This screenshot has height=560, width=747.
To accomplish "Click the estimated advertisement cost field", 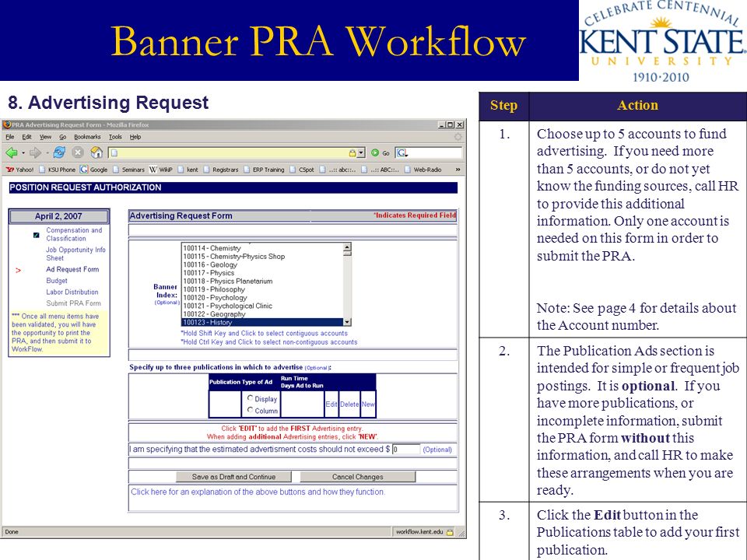I will pos(406,450).
